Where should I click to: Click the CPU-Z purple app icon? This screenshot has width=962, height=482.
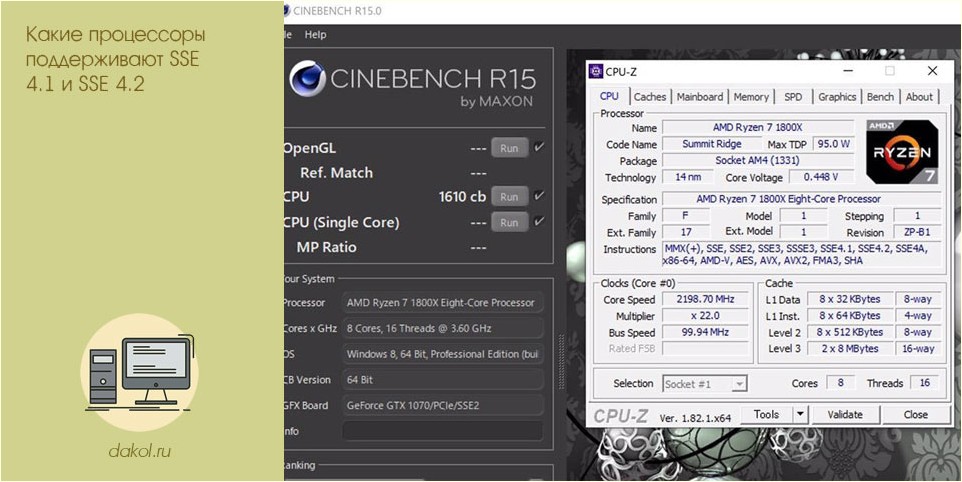coord(595,71)
